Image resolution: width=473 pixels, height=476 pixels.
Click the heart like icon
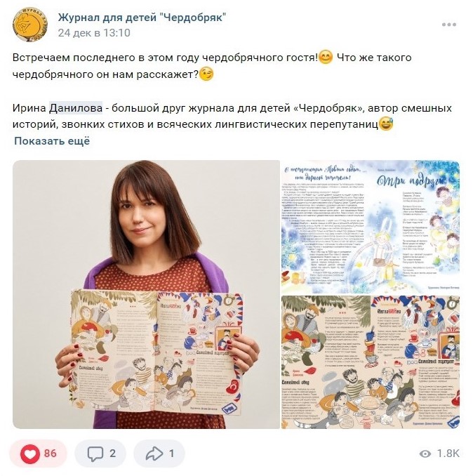tap(29, 454)
